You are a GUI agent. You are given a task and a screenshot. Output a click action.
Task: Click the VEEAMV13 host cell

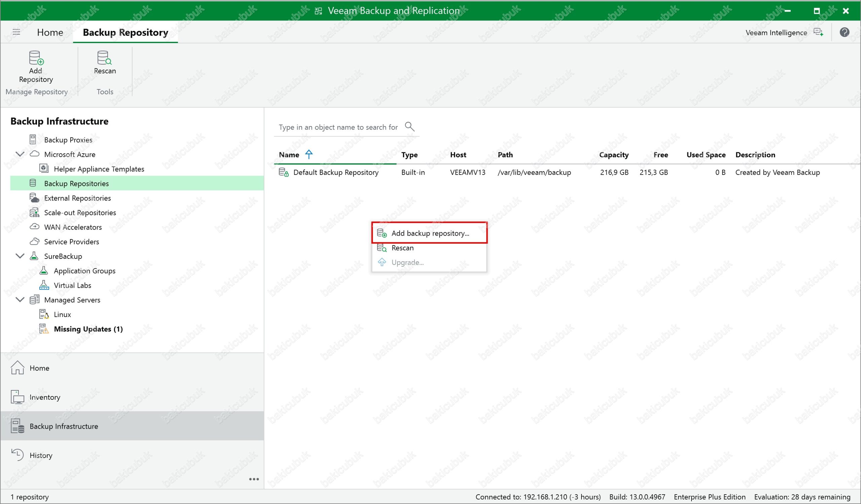tap(468, 172)
